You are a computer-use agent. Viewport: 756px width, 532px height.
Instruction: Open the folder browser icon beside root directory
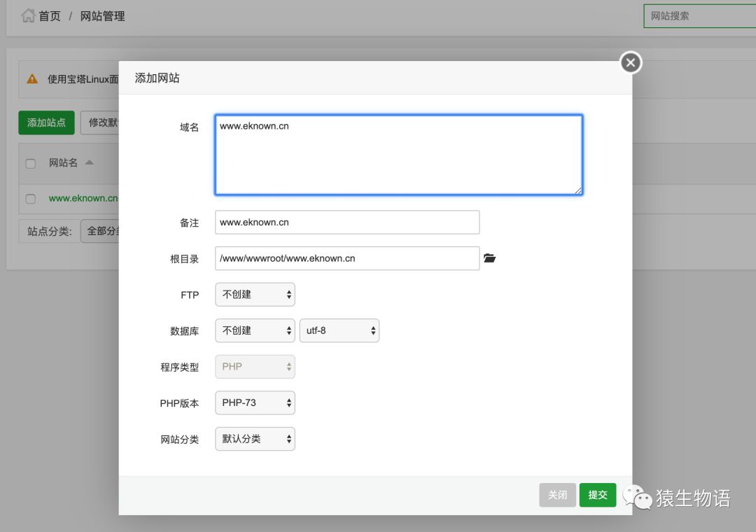pos(489,258)
